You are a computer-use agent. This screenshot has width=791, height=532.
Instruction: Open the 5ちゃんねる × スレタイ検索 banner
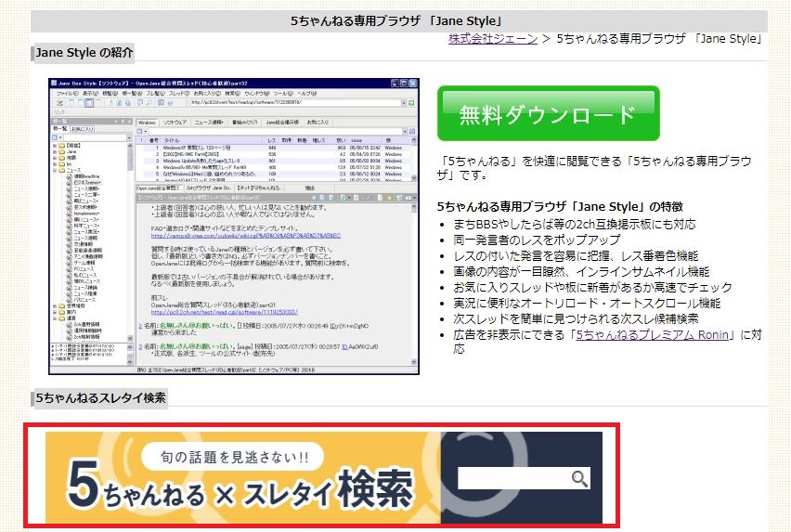tap(324, 477)
